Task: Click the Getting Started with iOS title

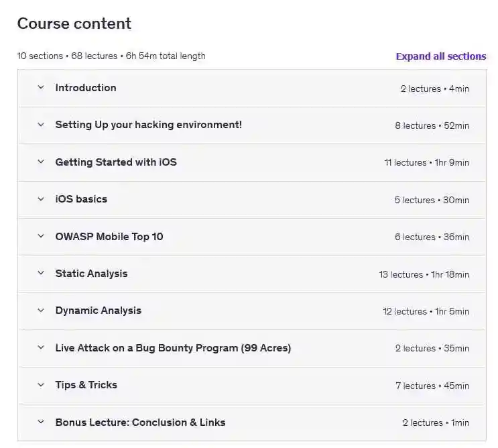Action: point(116,162)
